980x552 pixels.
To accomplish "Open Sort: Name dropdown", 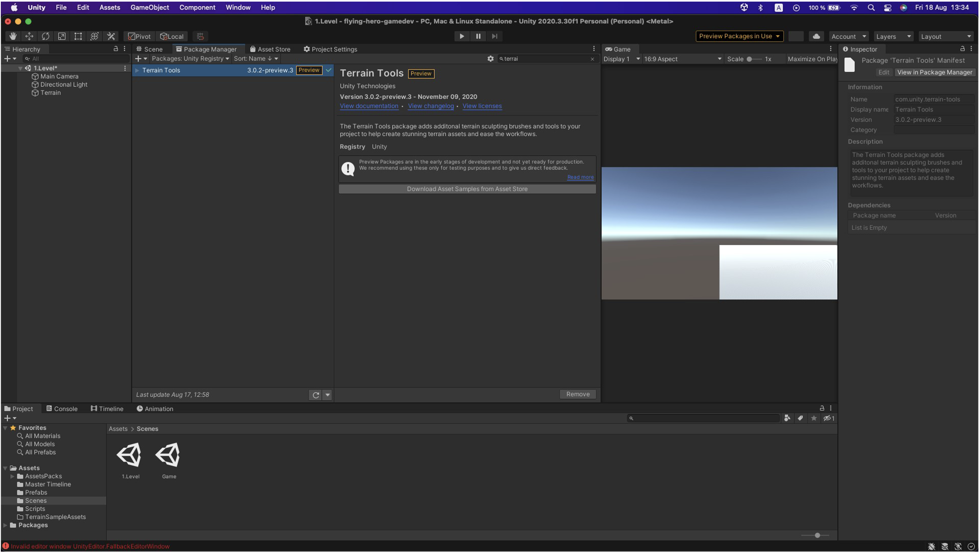I will coord(256,59).
